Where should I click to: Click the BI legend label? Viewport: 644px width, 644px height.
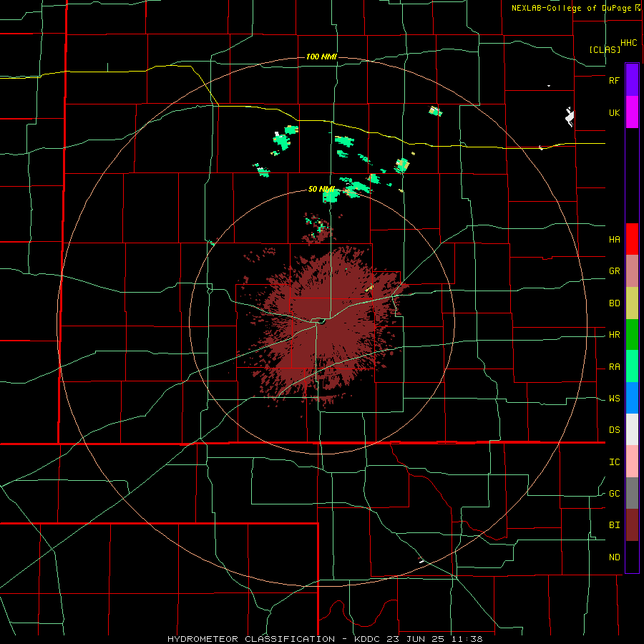614,525
